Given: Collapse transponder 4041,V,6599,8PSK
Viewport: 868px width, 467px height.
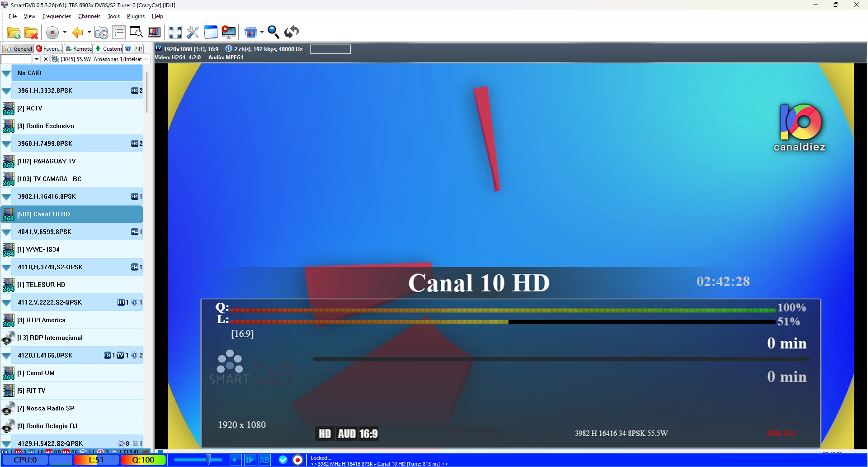Looking at the screenshot, I should (x=6, y=232).
